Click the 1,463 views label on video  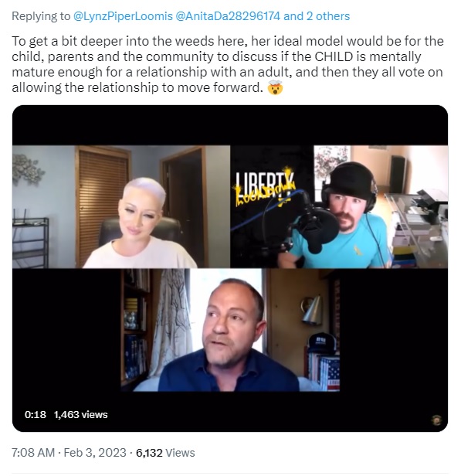[x=80, y=414]
